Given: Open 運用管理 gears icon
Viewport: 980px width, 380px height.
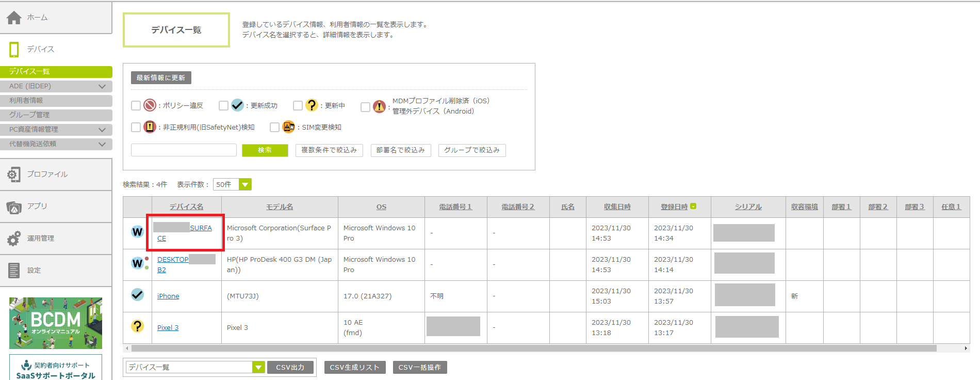Looking at the screenshot, I should tap(14, 239).
